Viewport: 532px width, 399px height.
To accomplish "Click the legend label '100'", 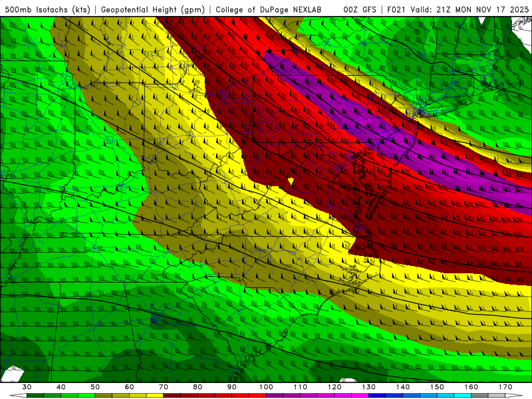I will (x=266, y=387).
